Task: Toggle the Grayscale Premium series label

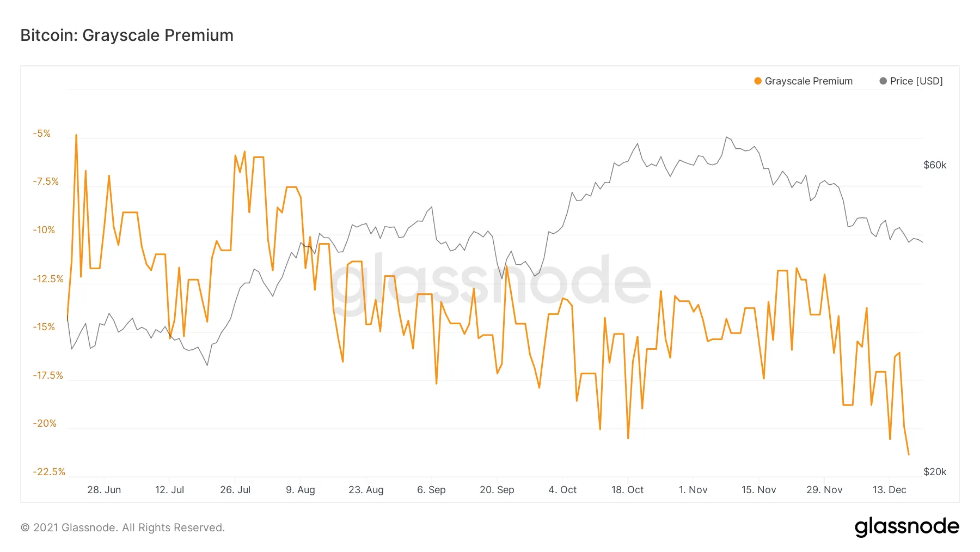Action: pos(808,81)
